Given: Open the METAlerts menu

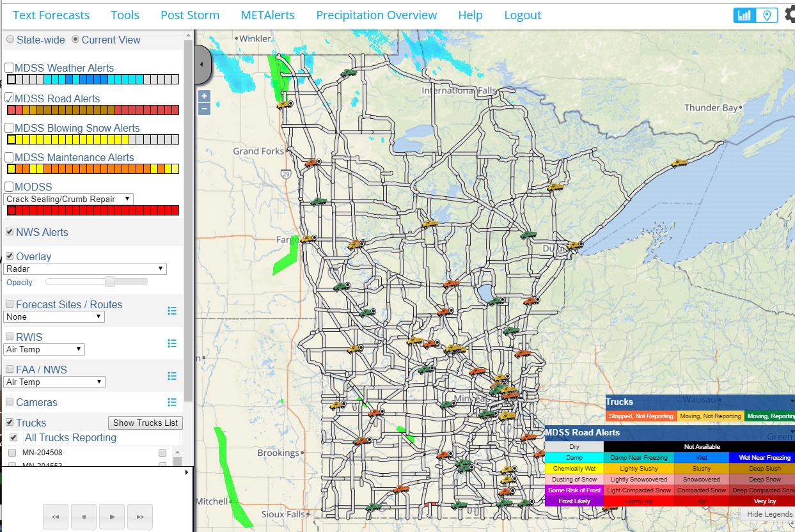Looking at the screenshot, I should [x=268, y=15].
